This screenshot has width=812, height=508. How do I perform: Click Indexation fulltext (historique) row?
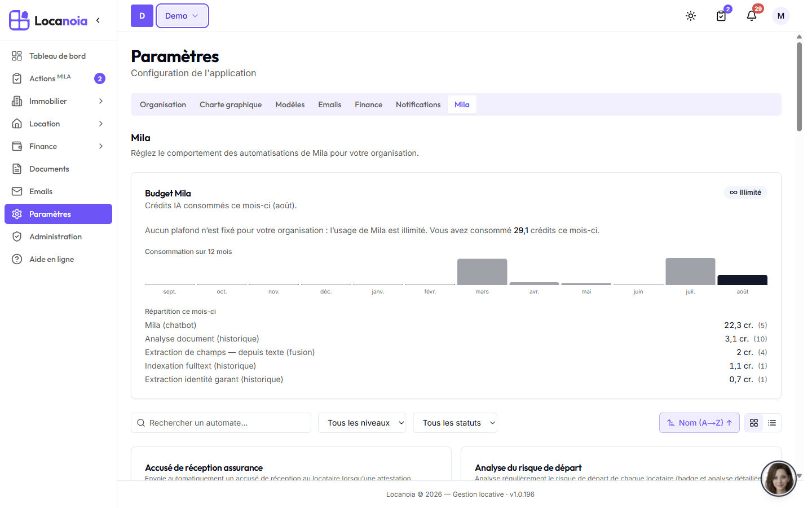(x=456, y=366)
